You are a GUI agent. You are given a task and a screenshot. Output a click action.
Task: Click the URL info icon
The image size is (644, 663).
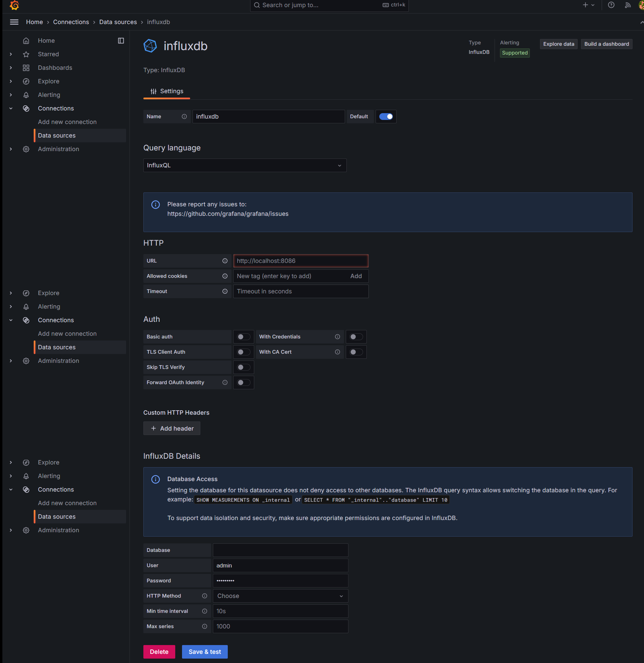[x=225, y=261]
